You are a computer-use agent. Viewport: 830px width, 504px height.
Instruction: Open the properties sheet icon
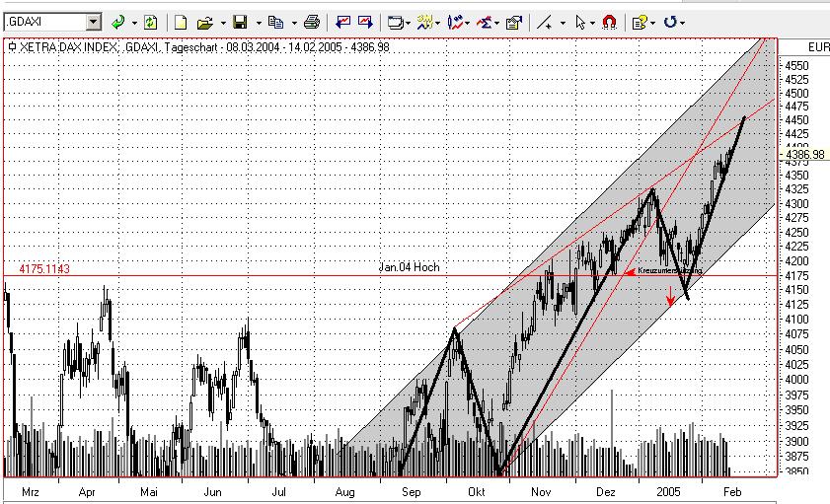pos(514,23)
